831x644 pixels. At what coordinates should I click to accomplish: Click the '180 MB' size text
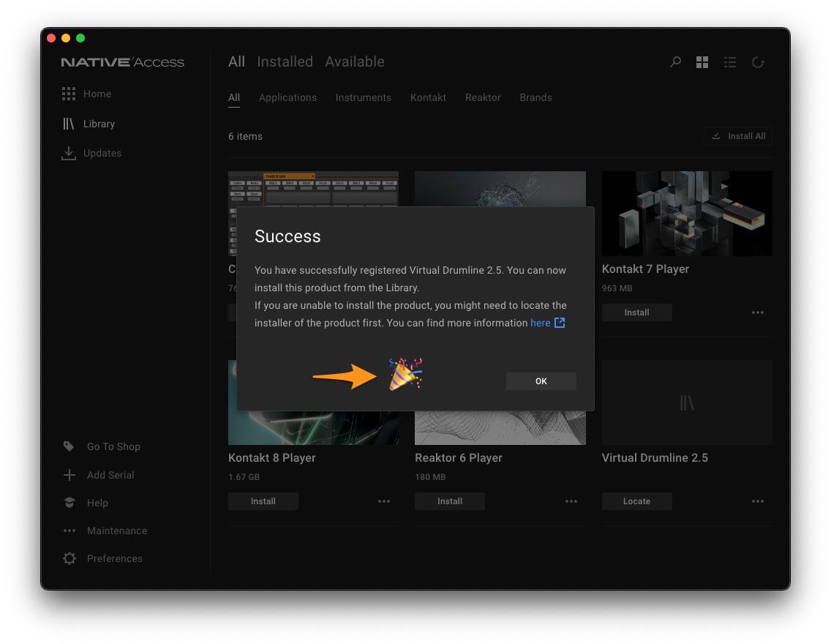point(430,477)
